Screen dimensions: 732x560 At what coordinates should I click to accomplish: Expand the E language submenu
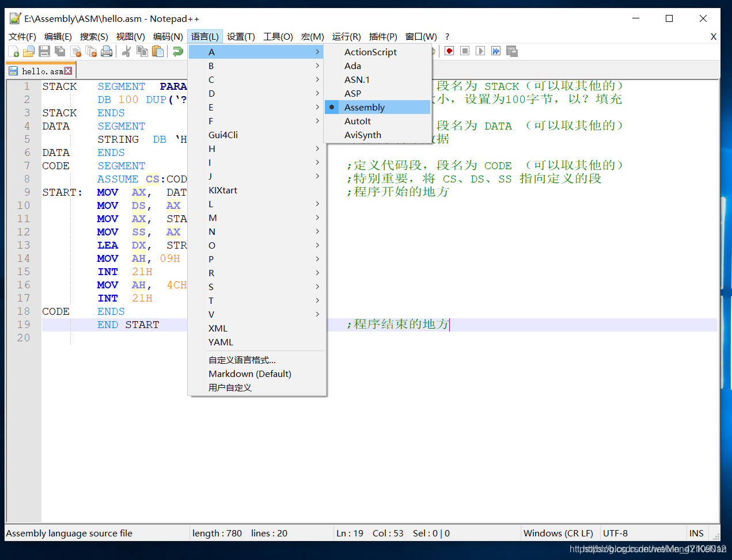coord(256,107)
